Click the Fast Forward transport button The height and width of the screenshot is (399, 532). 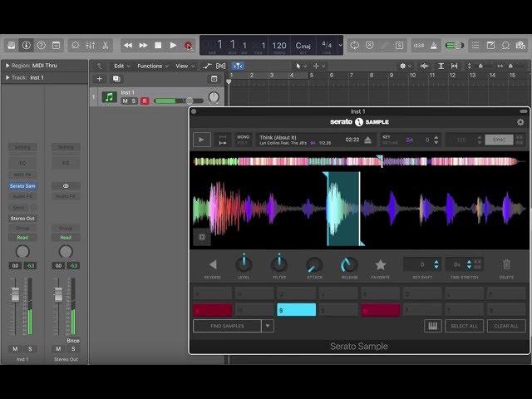(x=143, y=46)
